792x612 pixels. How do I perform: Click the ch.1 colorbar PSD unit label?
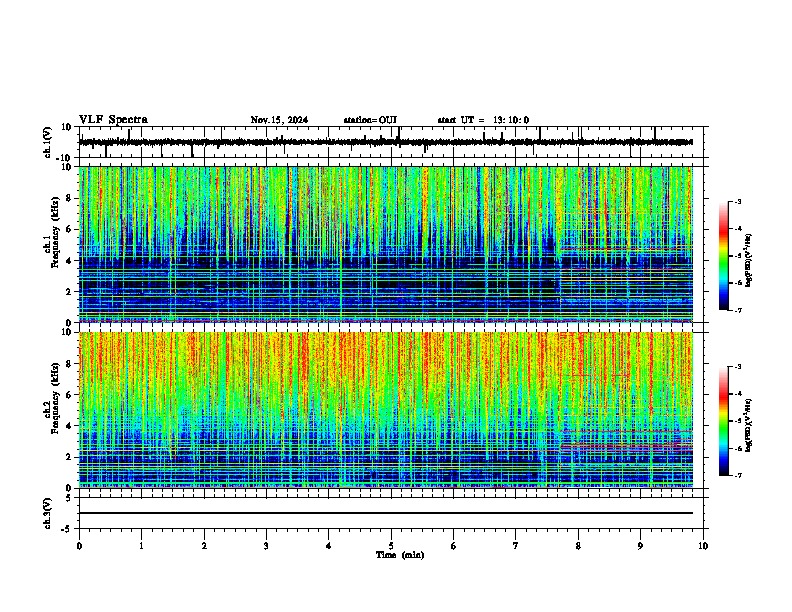tap(749, 261)
